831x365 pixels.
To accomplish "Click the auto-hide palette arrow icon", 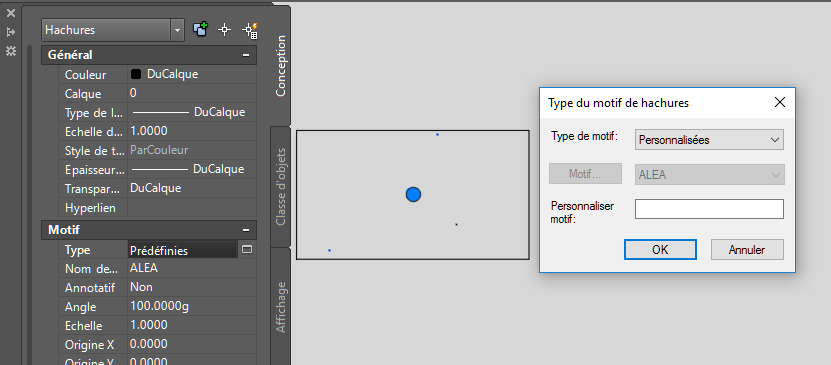I will tap(11, 32).
